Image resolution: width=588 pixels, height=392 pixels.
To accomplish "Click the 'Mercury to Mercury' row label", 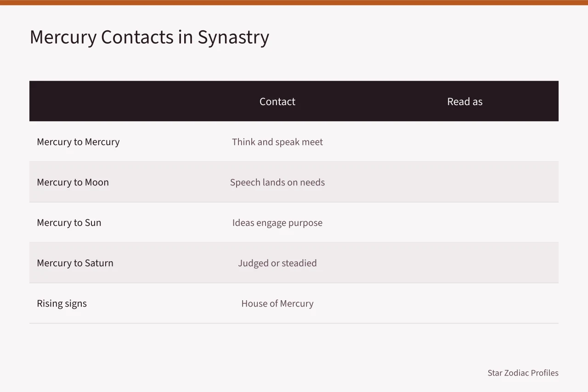I will (78, 142).
